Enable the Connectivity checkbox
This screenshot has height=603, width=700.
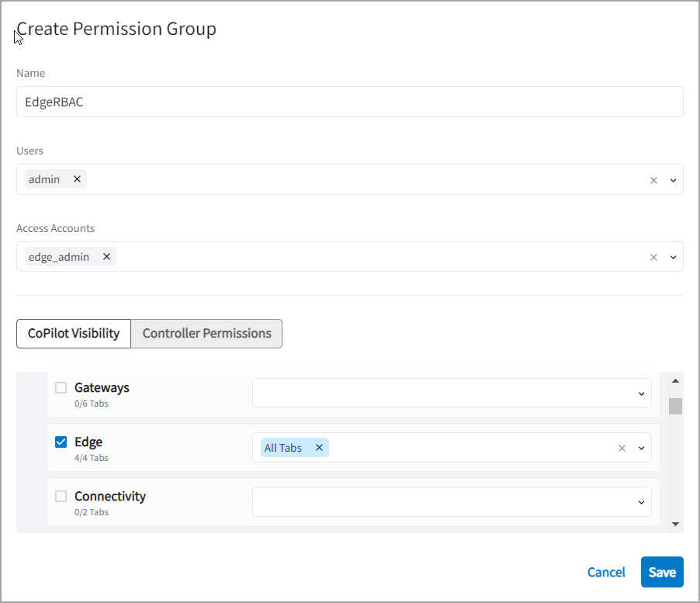point(61,497)
